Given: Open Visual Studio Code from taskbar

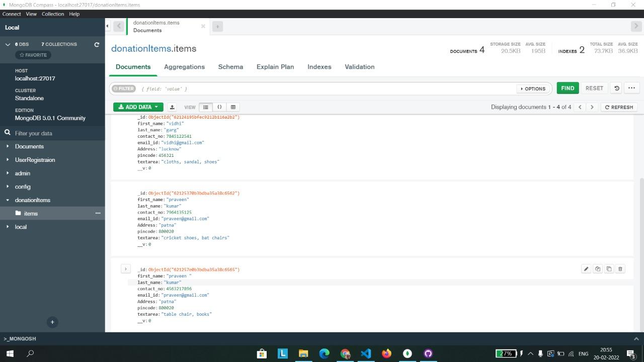Looking at the screenshot, I should pos(366,353).
